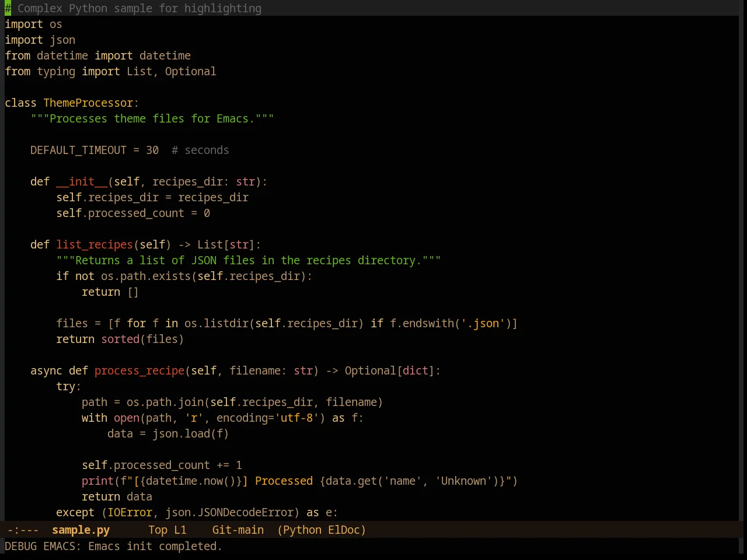Click the process_recipe function name

click(x=139, y=370)
